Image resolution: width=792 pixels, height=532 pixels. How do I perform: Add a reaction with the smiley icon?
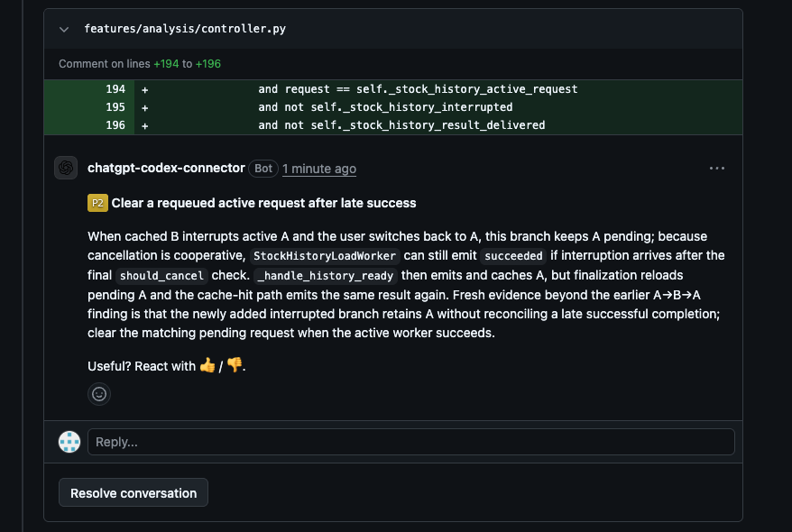pyautogui.click(x=99, y=394)
